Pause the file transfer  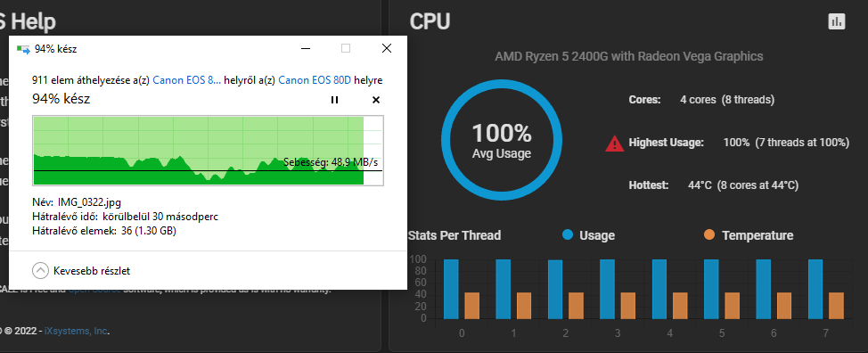[x=334, y=100]
